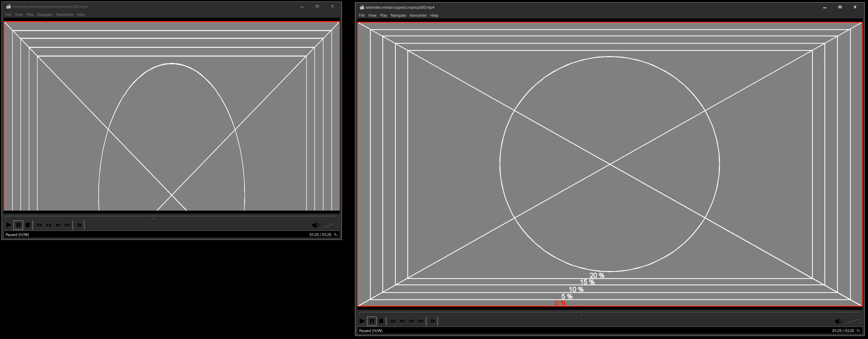
Task: Click Paused [H/W] status in croptop500 window
Action: (x=371, y=331)
